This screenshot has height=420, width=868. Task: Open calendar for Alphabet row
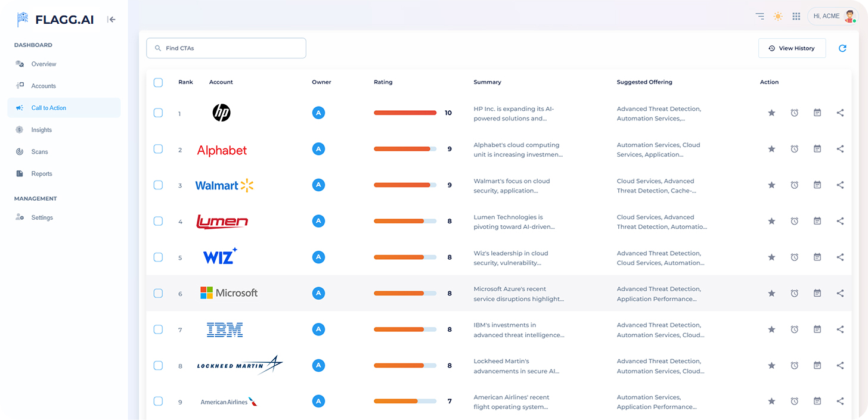click(x=817, y=149)
